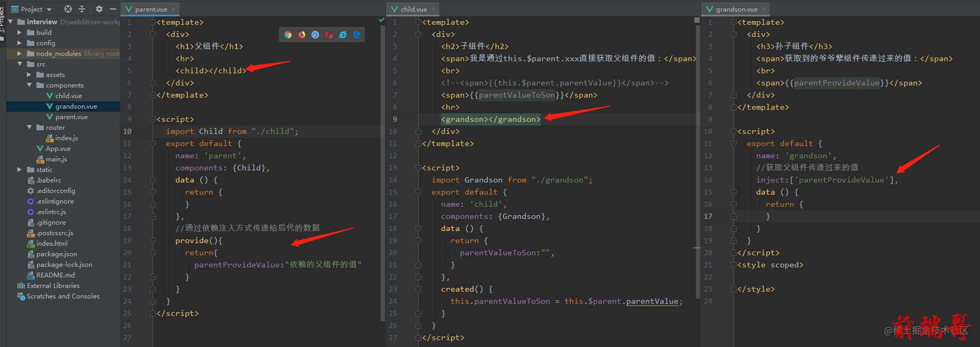
Task: Fold the style scoped block in grandson.vue
Action: pyautogui.click(x=733, y=265)
